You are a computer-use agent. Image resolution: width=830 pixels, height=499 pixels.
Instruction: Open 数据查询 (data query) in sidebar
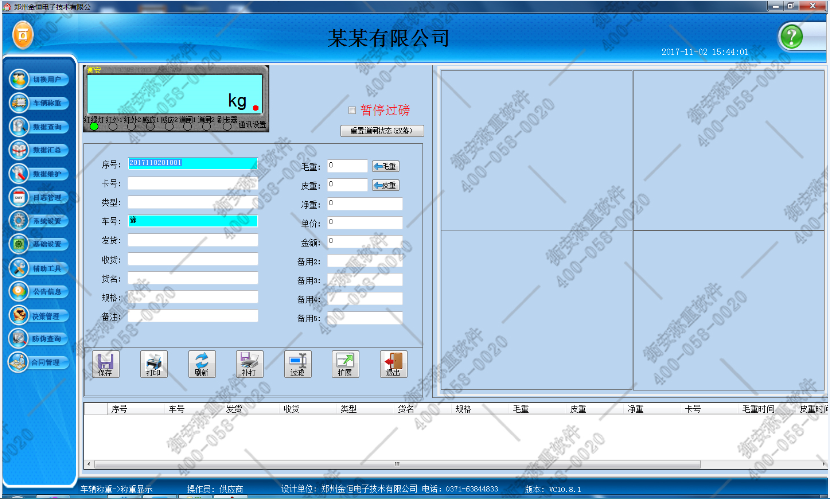[39, 126]
